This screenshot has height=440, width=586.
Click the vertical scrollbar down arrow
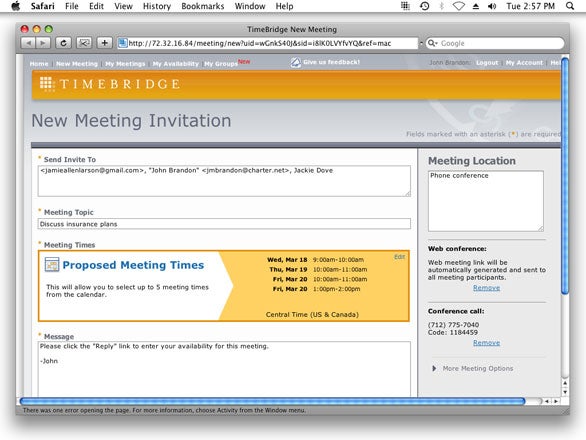point(565,393)
